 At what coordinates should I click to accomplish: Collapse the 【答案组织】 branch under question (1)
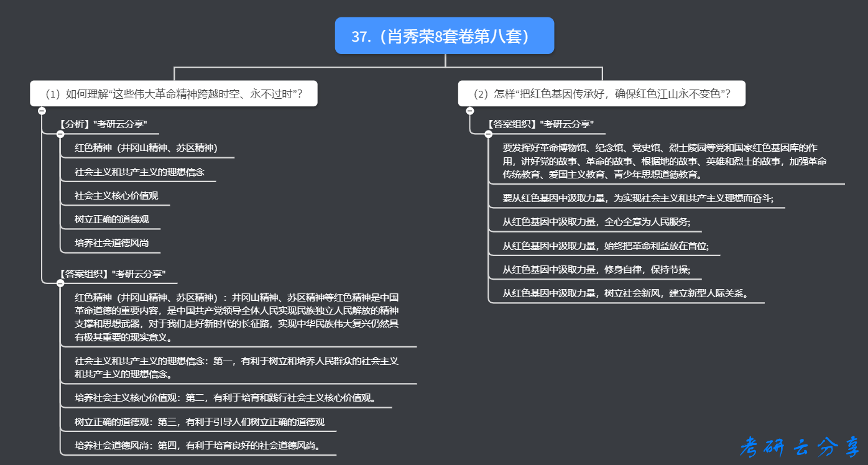pos(60,283)
